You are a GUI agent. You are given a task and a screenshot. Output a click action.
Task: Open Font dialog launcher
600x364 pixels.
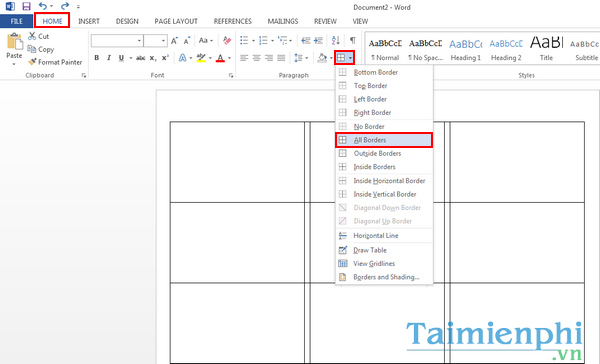click(x=231, y=76)
